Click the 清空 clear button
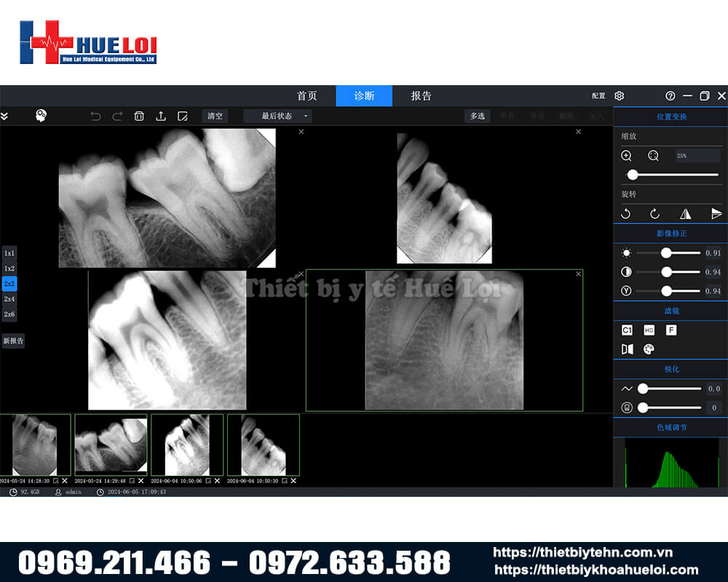The image size is (728, 582). [215, 116]
